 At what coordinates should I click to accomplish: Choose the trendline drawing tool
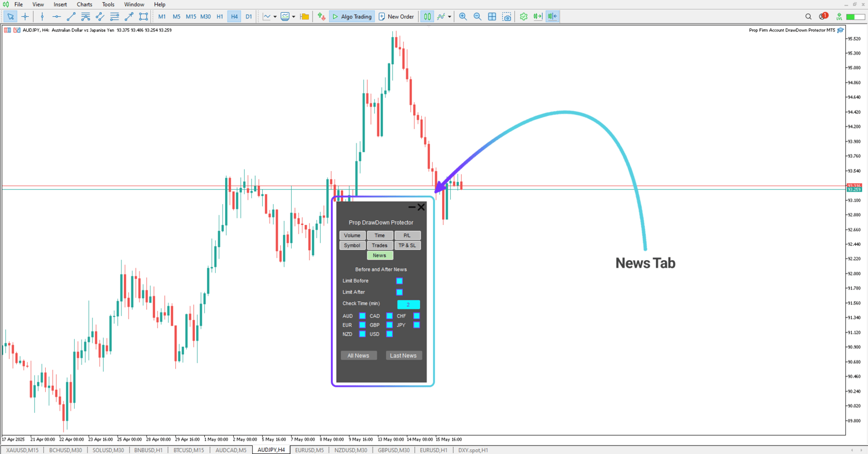[x=71, y=17]
